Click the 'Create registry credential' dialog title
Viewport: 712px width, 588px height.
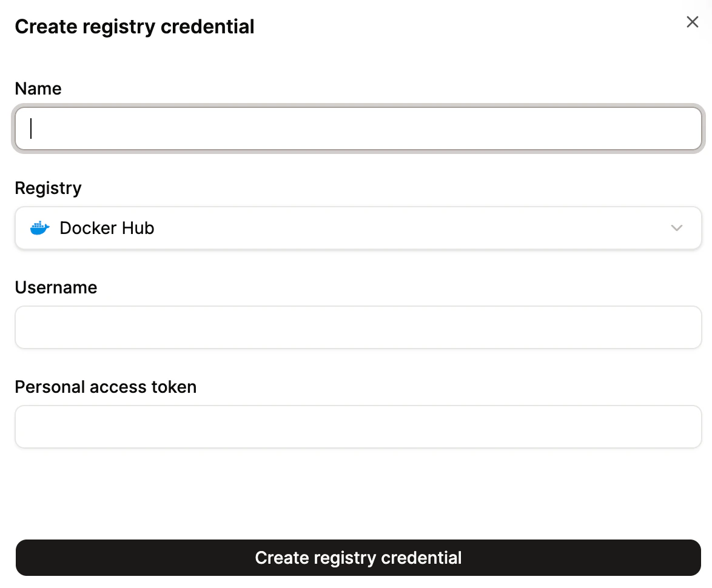[135, 26]
